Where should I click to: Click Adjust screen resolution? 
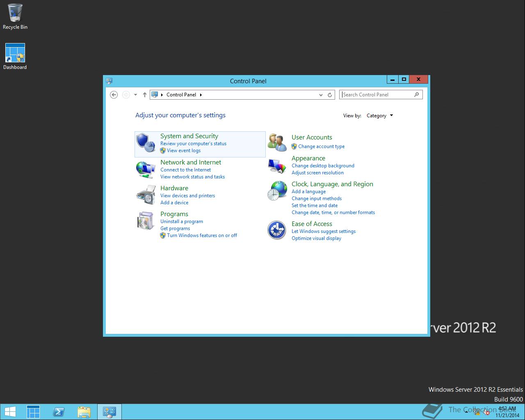[317, 173]
